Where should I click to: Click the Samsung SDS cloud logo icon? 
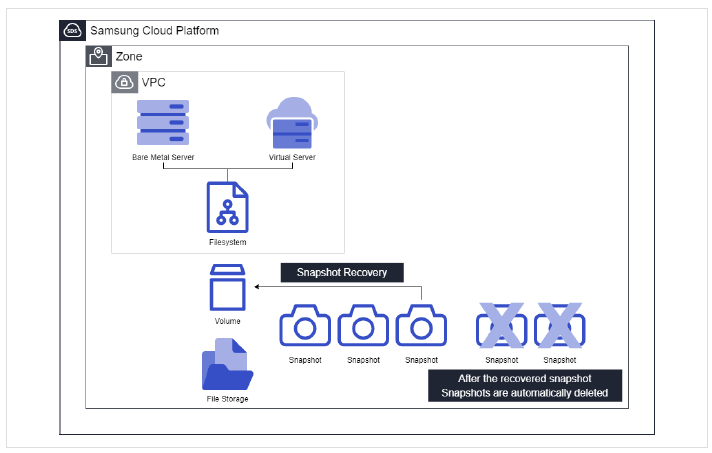tap(73, 31)
